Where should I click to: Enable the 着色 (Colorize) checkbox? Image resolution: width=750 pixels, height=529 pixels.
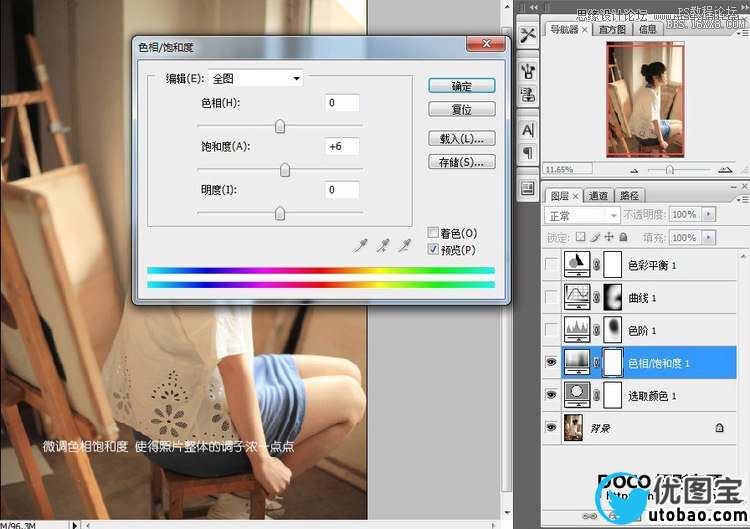coord(433,233)
